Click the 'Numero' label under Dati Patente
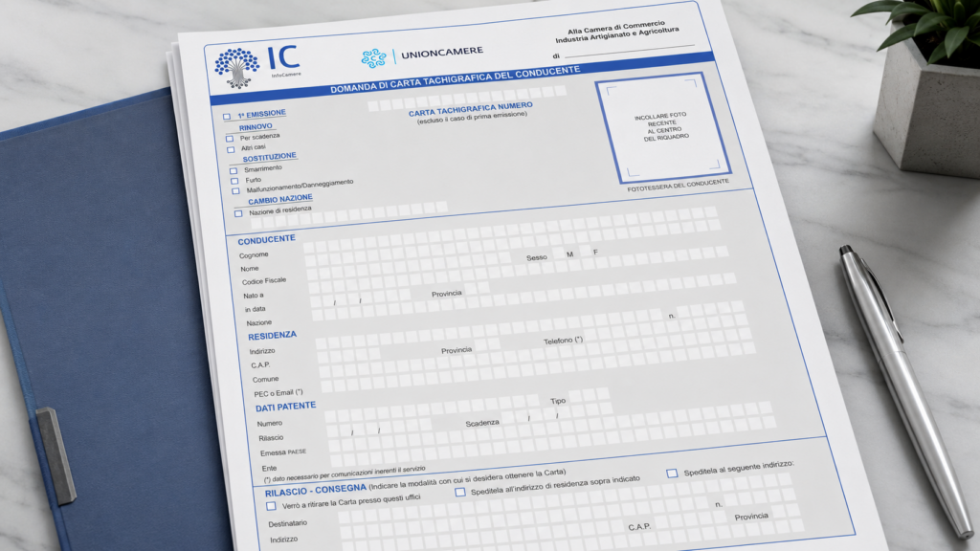The height and width of the screenshot is (551, 980). pyautogui.click(x=269, y=424)
